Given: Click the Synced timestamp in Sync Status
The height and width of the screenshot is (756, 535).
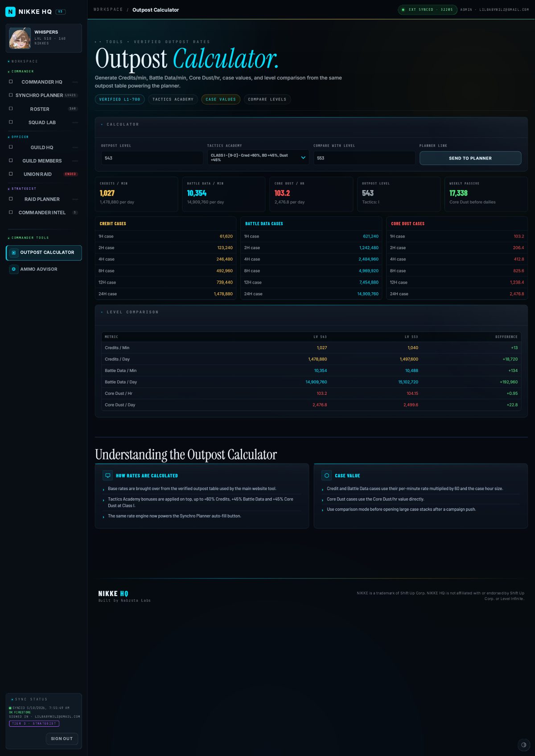Looking at the screenshot, I should point(41,708).
